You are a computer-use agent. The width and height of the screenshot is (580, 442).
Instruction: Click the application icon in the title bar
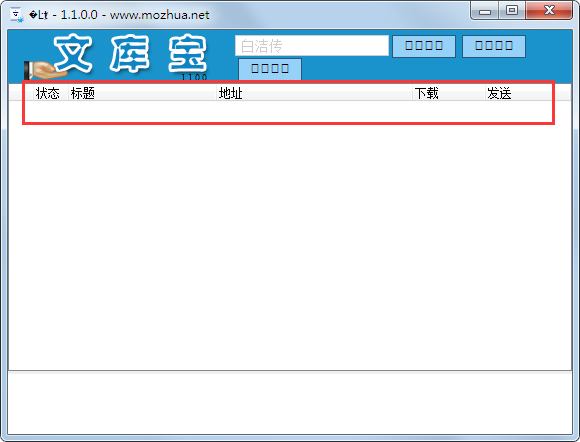tap(17, 15)
